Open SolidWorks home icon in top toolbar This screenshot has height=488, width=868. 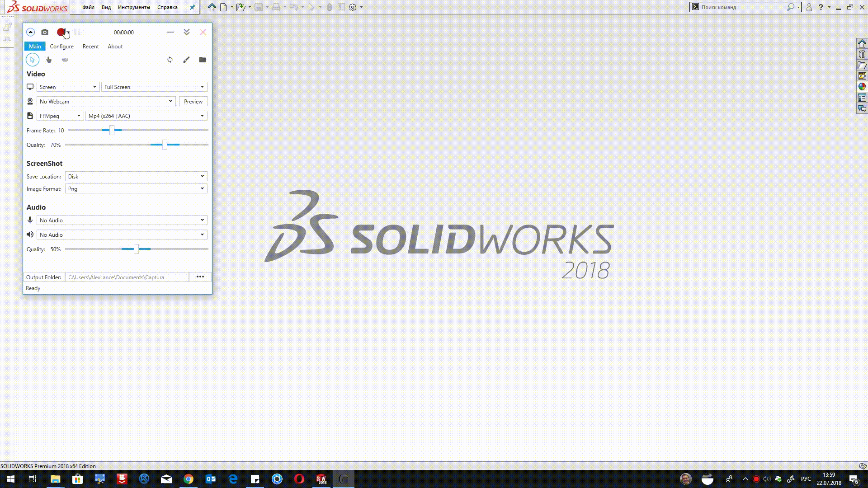(x=212, y=7)
